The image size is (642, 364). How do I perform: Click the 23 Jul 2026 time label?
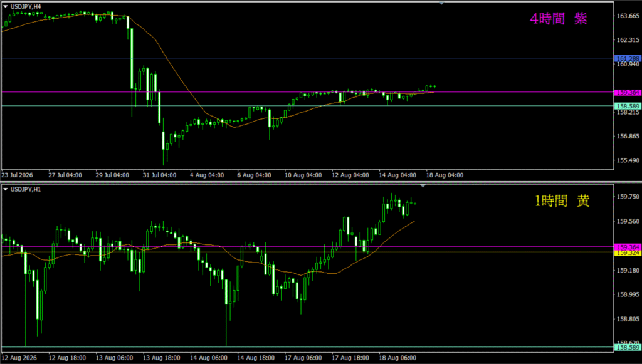click(18, 175)
